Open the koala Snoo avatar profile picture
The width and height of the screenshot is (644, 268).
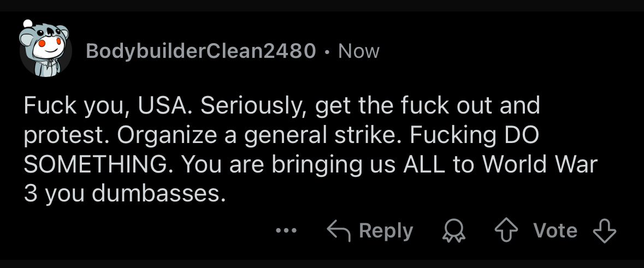tap(46, 49)
